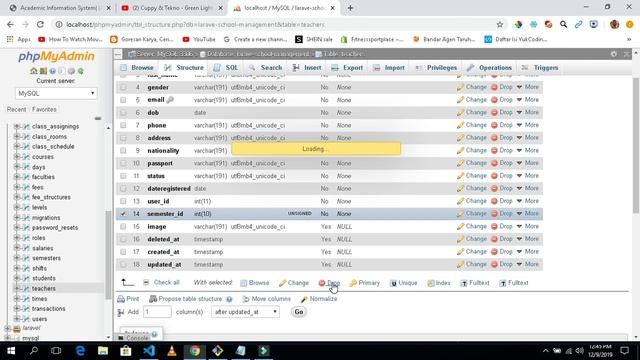Open VLC from the taskbar

[x=172, y=351]
